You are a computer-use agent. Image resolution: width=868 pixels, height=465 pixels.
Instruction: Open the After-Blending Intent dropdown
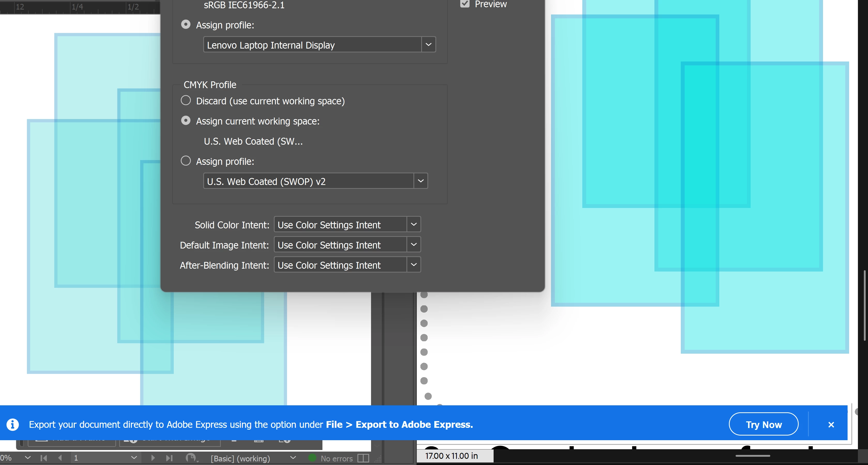[414, 265]
